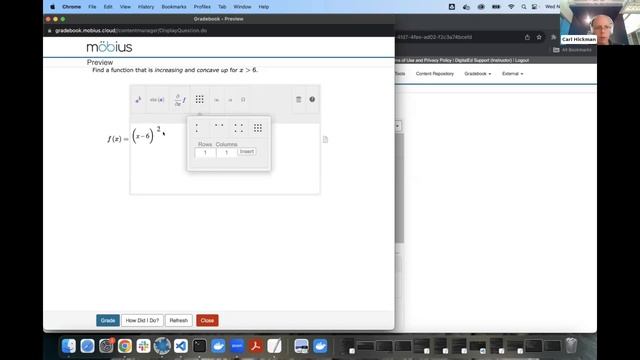The width and height of the screenshot is (640, 360).
Task: Open the Edit menu
Action: pos(108,7)
